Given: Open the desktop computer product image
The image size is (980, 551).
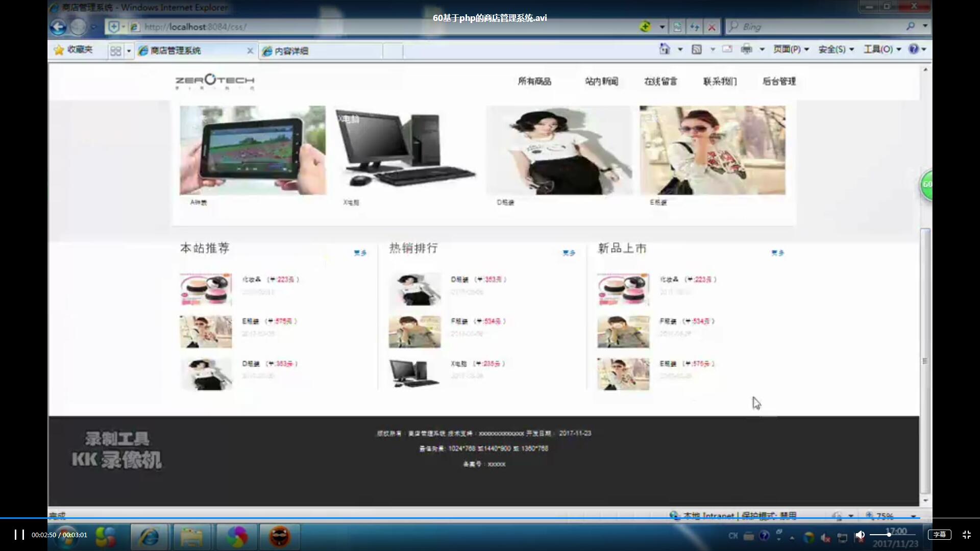Looking at the screenshot, I should 406,150.
